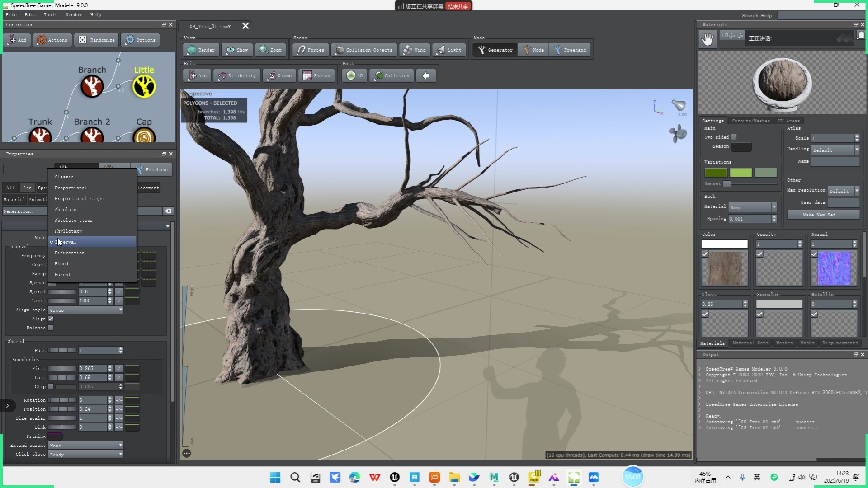Open the Atlas Handling dropdown
This screenshot has width=868, height=488.
(x=835, y=150)
